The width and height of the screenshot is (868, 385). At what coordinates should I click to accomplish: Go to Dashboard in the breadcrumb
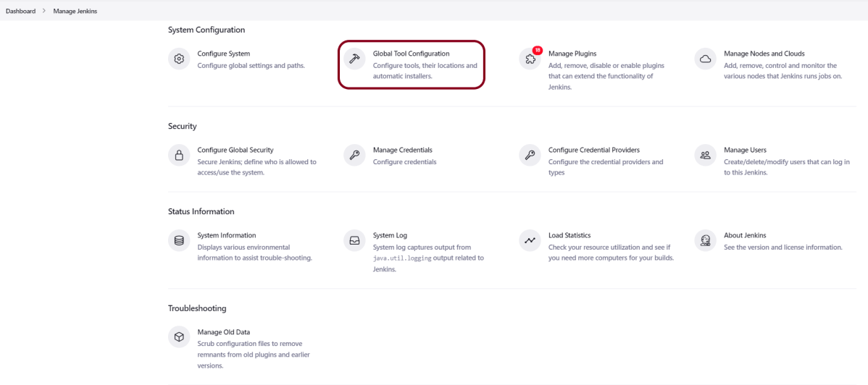20,11
